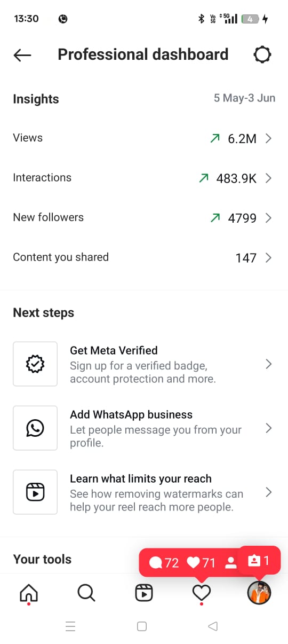This screenshot has height=644, width=288.
Task: Open the Search magnifier icon
Action: click(x=86, y=593)
